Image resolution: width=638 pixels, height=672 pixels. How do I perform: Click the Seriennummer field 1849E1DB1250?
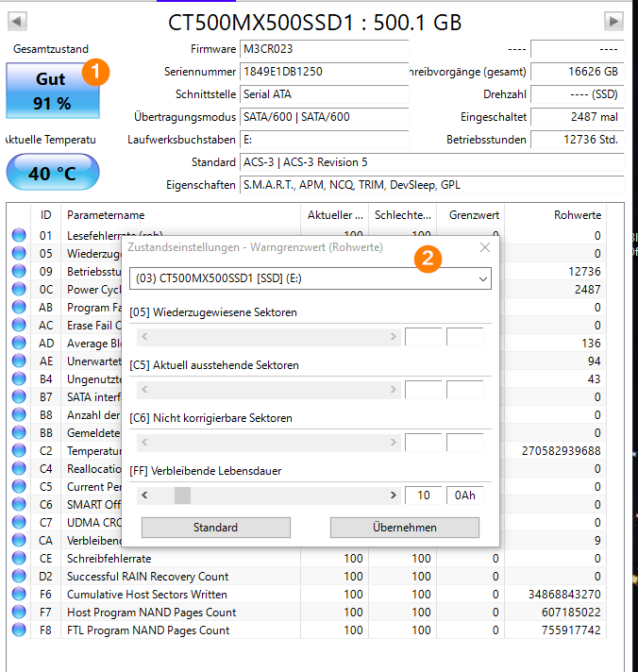pos(325,72)
